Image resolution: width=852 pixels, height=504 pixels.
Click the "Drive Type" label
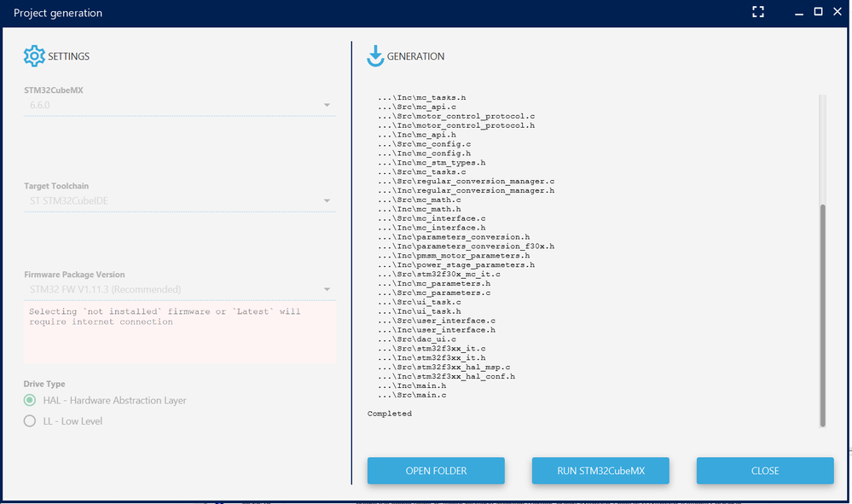[44, 384]
